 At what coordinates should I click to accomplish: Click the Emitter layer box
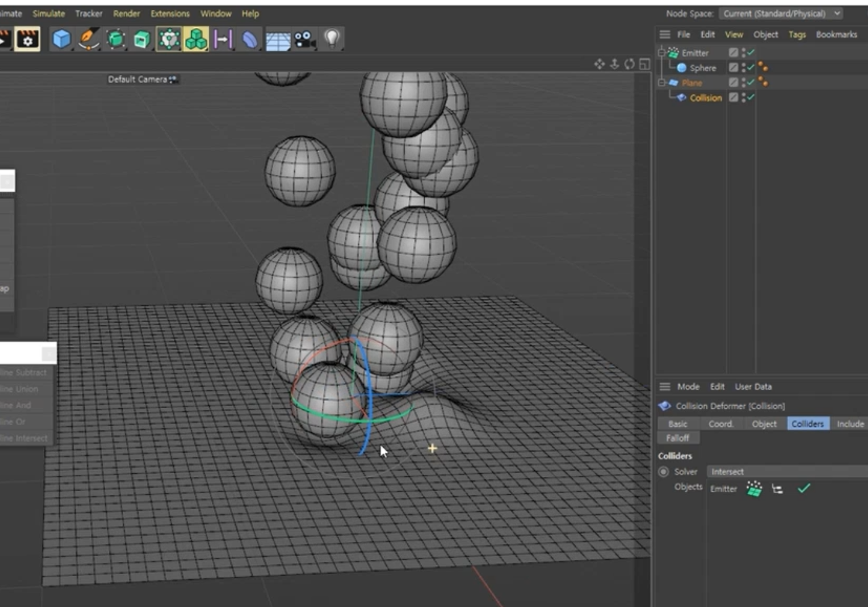click(x=733, y=53)
